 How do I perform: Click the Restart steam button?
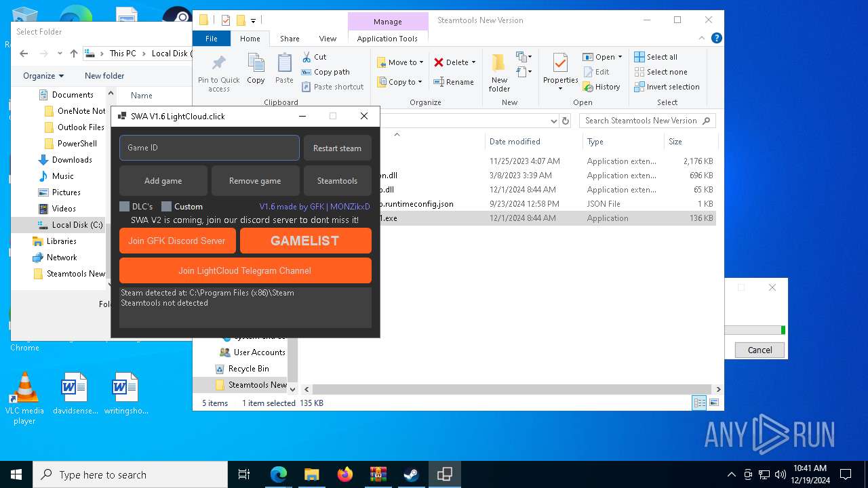(337, 148)
